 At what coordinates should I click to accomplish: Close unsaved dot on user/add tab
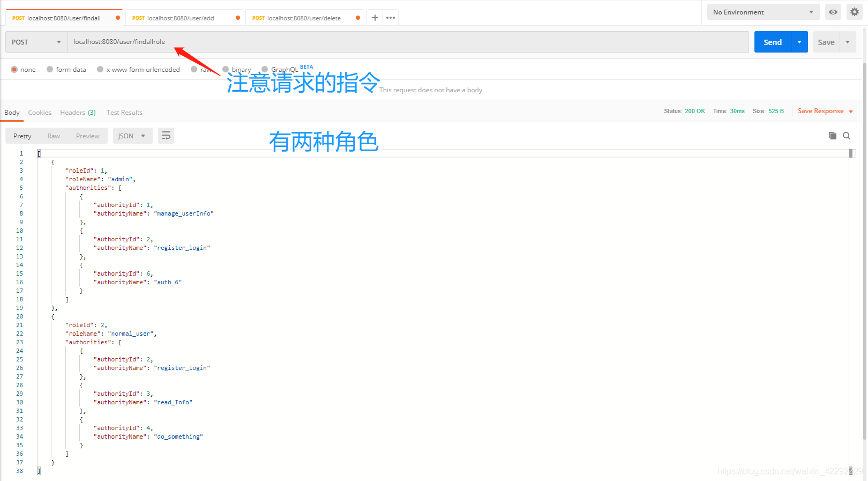238,18
